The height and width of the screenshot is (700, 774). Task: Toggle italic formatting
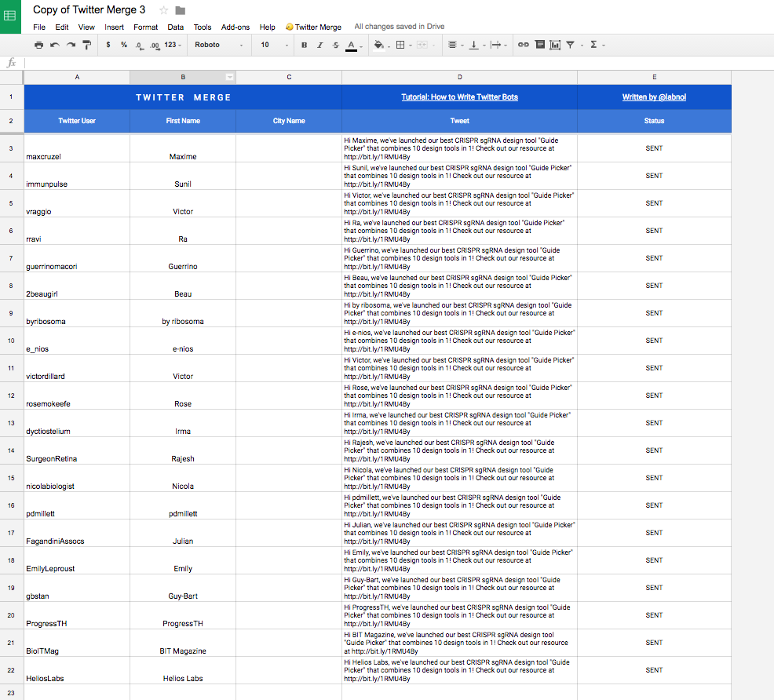click(x=319, y=45)
